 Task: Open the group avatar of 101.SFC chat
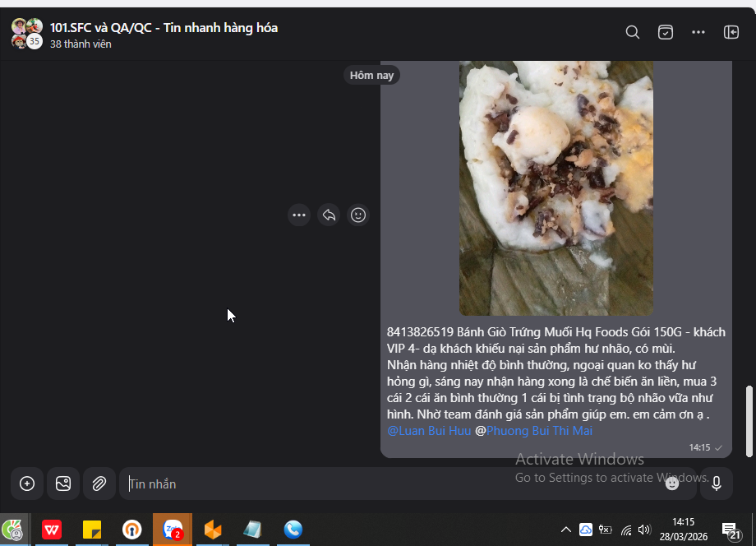[x=27, y=34]
